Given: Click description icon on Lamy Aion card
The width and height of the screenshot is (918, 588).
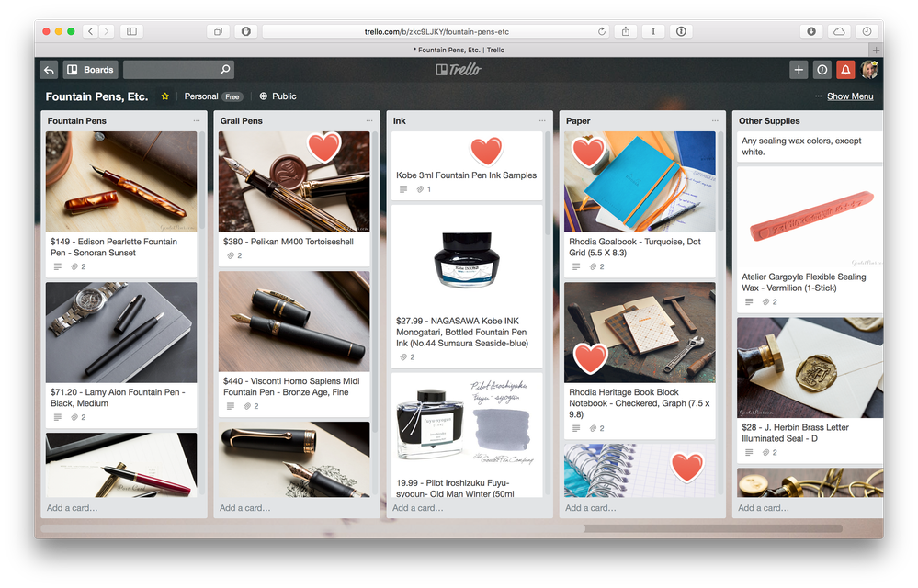Looking at the screenshot, I should [x=57, y=417].
